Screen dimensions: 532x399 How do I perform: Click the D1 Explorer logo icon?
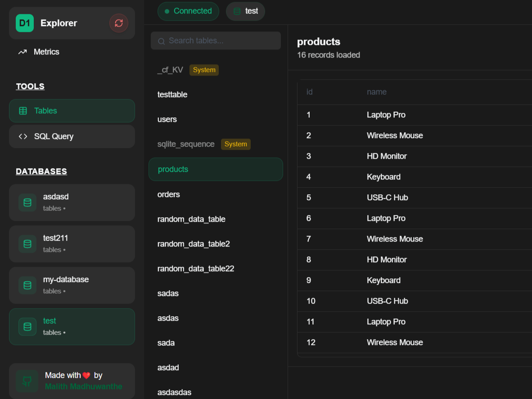25,23
